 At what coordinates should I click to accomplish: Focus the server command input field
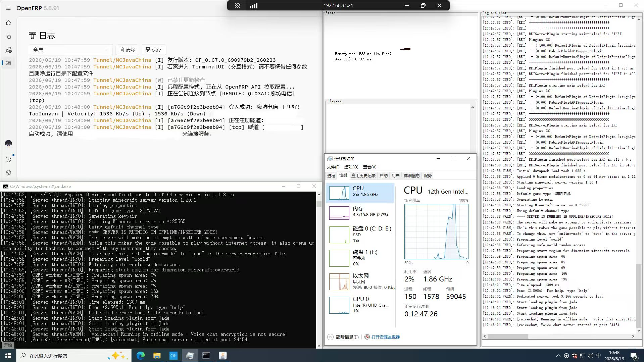562,343
